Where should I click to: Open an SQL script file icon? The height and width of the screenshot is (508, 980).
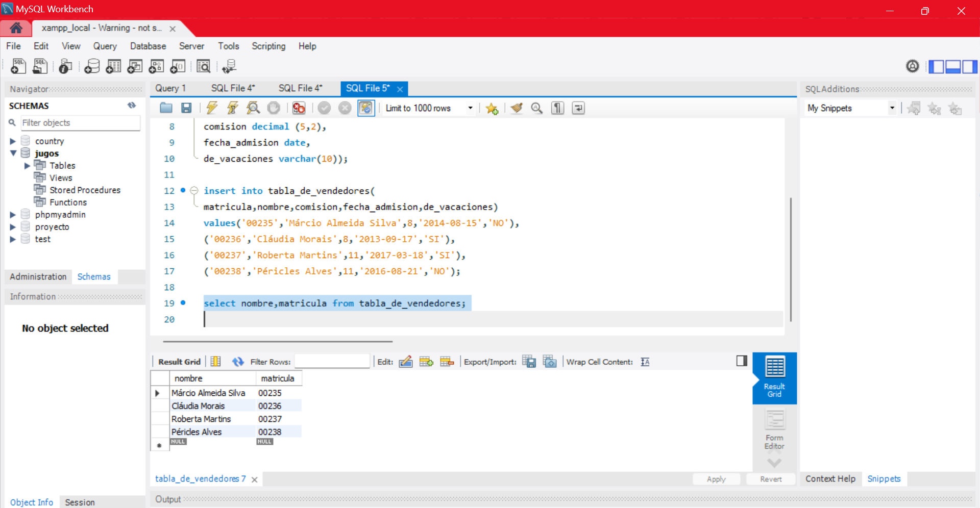click(x=40, y=66)
